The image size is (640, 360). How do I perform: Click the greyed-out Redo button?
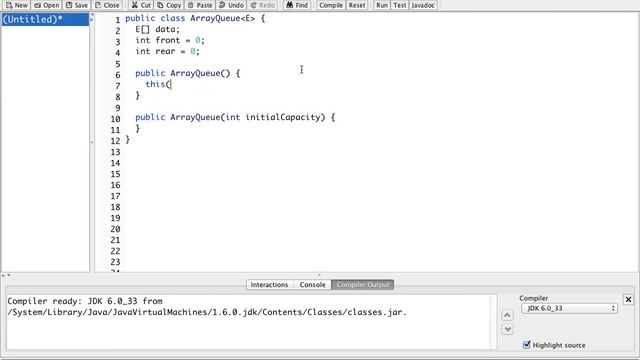click(x=262, y=5)
